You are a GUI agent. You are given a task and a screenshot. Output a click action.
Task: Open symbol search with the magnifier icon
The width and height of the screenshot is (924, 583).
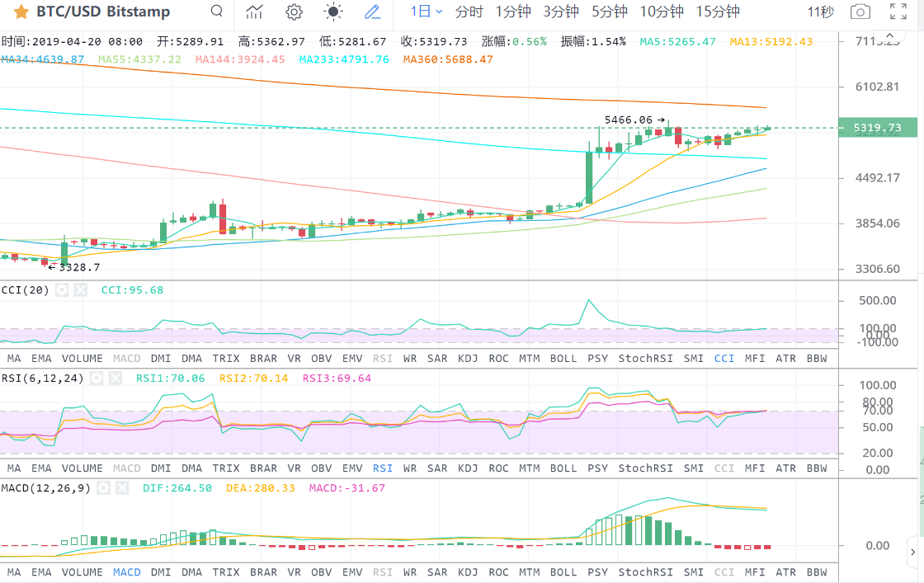click(216, 12)
